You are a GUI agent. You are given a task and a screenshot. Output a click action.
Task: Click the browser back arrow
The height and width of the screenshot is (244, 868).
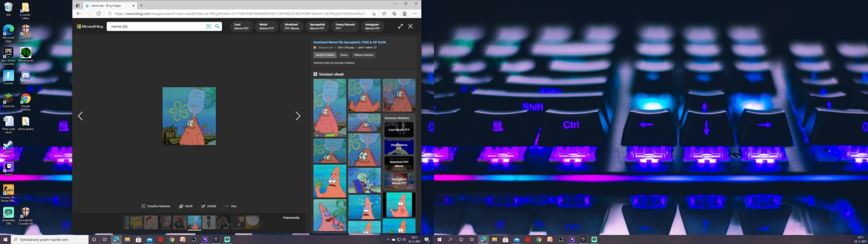(78, 13)
